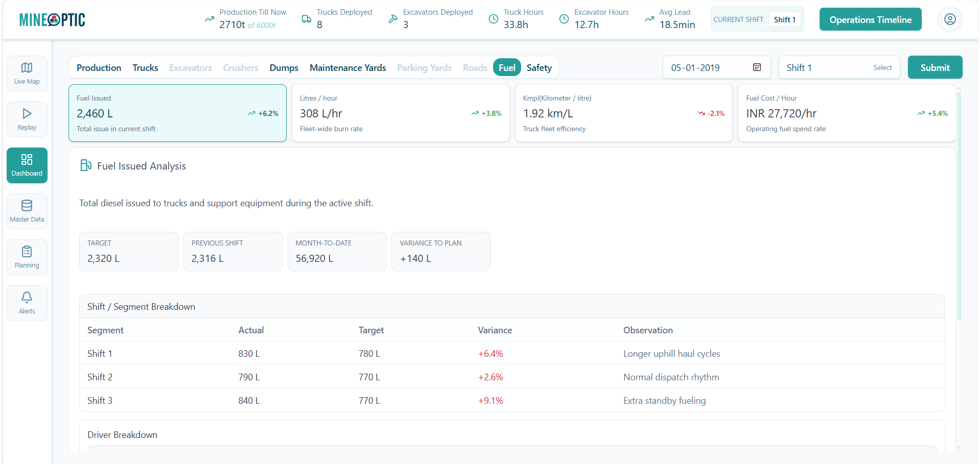Select the Fuel Issued metric card
This screenshot has width=980, height=464.
[x=177, y=113]
